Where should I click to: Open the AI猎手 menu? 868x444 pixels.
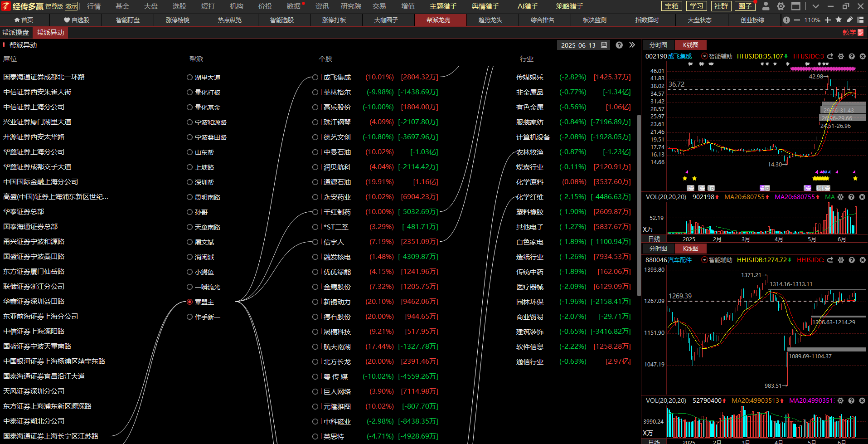pyautogui.click(x=528, y=6)
